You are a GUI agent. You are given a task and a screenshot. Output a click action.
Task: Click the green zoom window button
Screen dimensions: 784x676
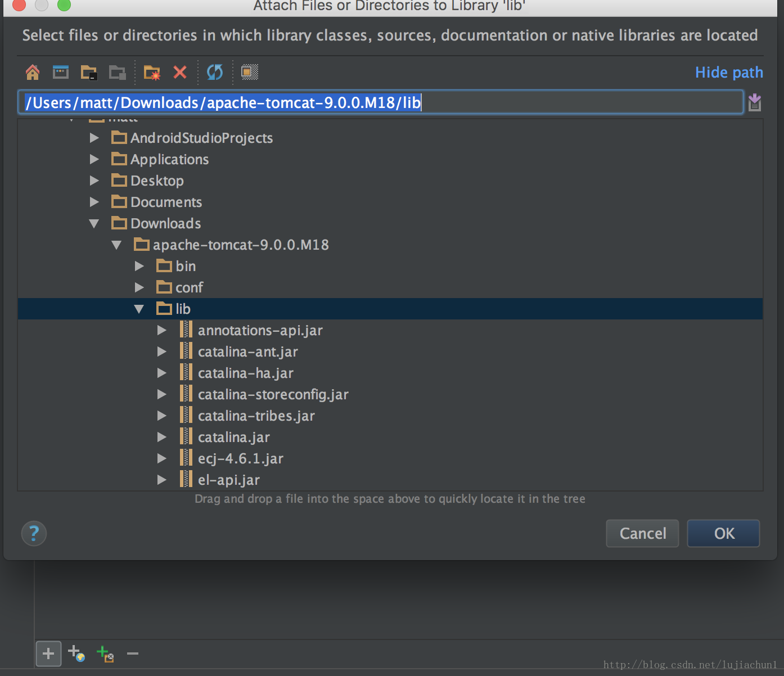pos(64,5)
